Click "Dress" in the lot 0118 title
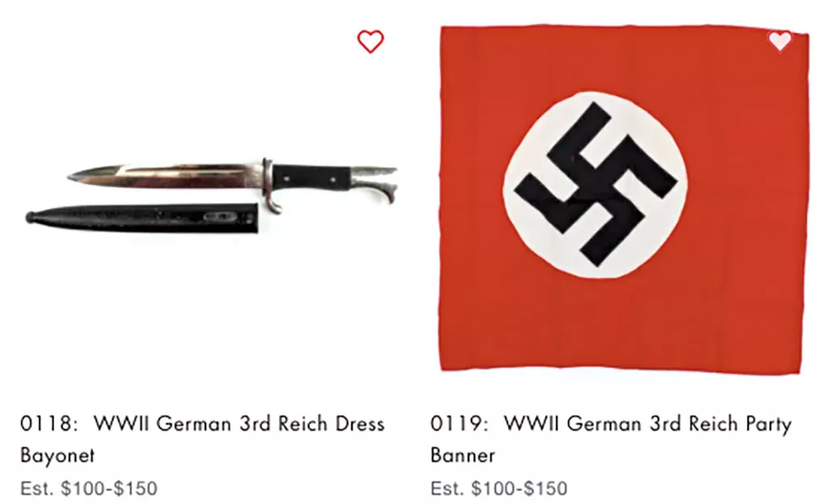 [360, 424]
